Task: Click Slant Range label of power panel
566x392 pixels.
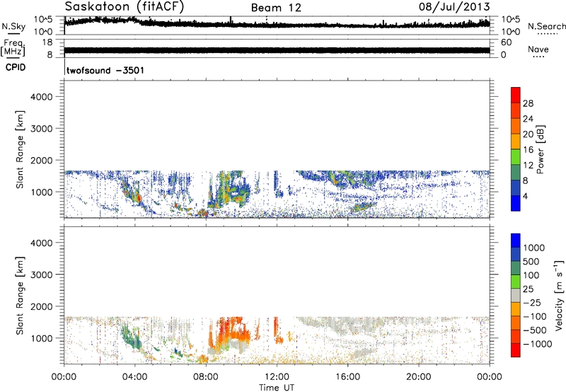Action: coord(20,149)
